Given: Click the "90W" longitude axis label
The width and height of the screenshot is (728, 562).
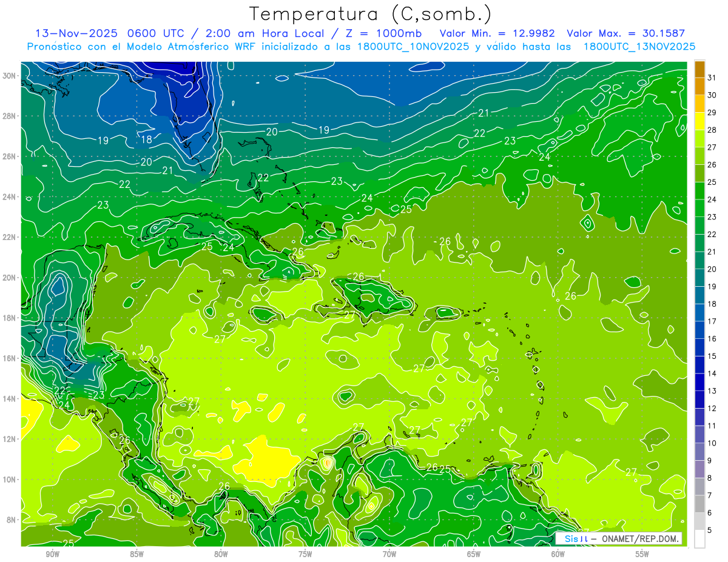Looking at the screenshot, I should [52, 554].
